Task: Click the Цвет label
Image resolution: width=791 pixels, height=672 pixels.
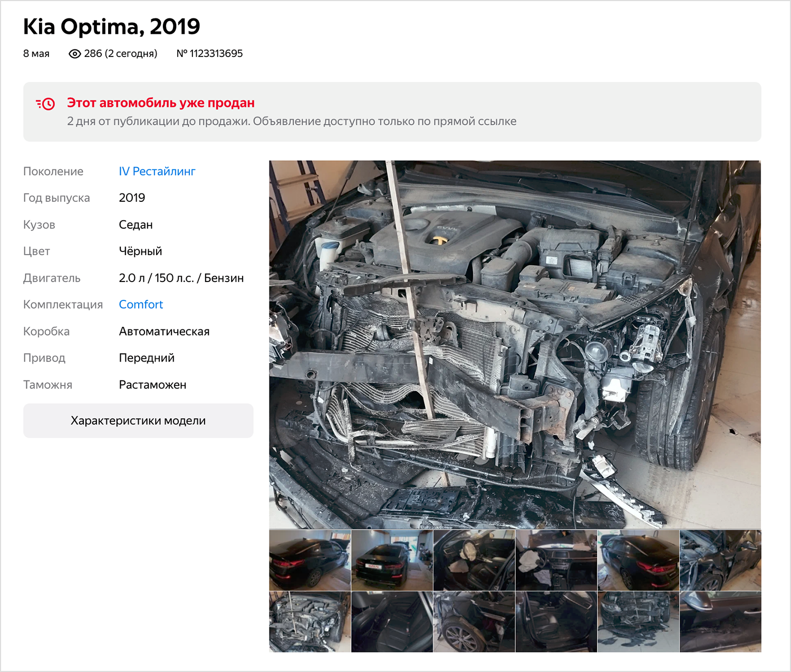Action: (x=36, y=251)
